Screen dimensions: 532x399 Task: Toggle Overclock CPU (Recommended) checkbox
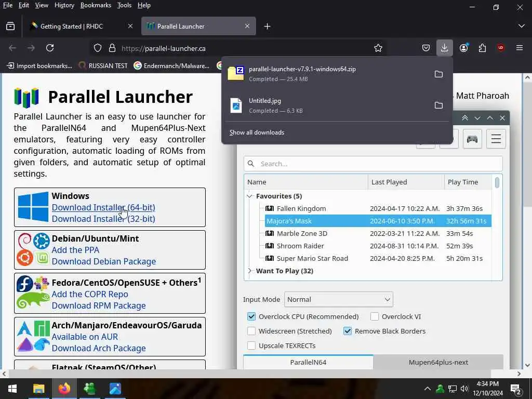pos(251,316)
